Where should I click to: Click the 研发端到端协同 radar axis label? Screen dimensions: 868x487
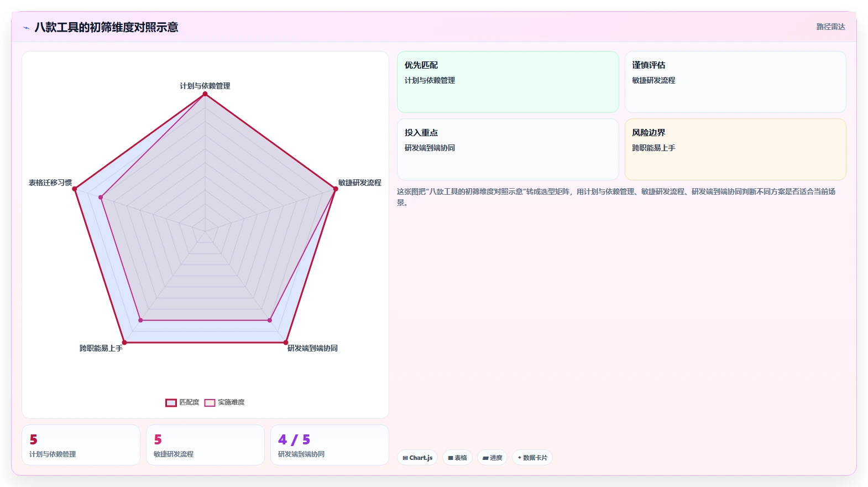click(312, 348)
